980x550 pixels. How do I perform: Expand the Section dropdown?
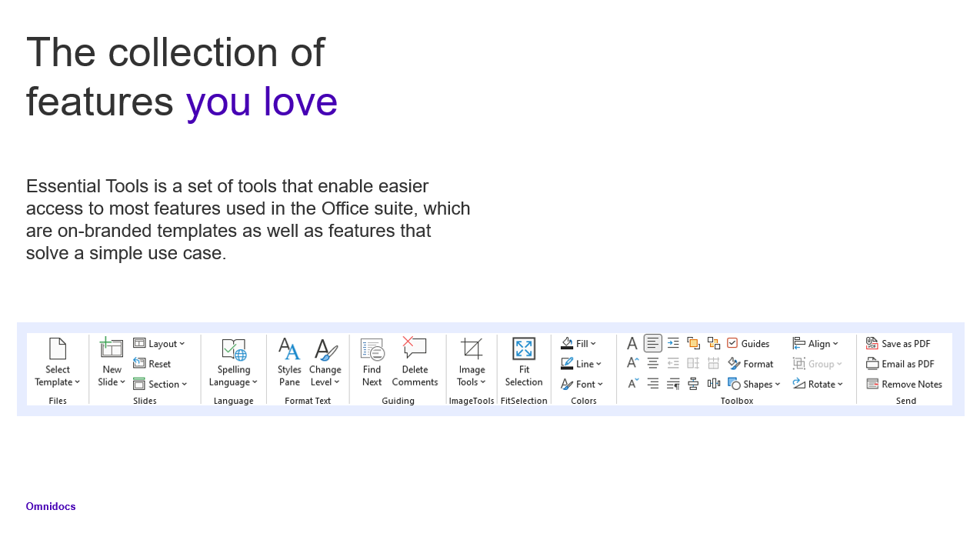pos(159,384)
